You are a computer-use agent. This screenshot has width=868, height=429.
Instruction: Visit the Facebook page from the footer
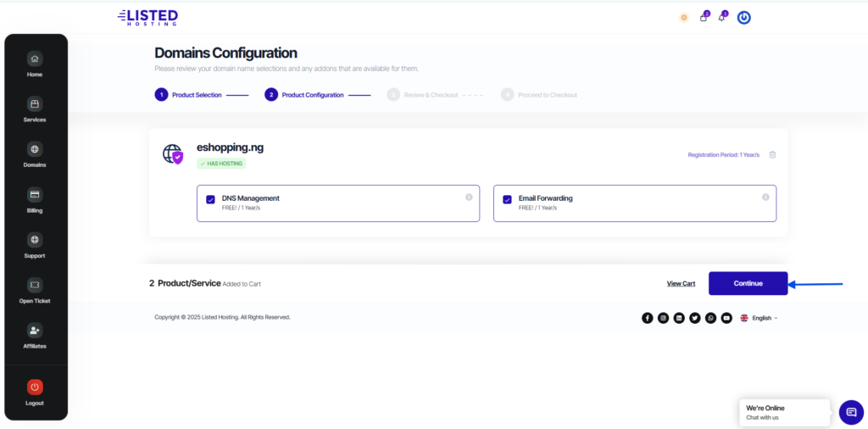[648, 318]
